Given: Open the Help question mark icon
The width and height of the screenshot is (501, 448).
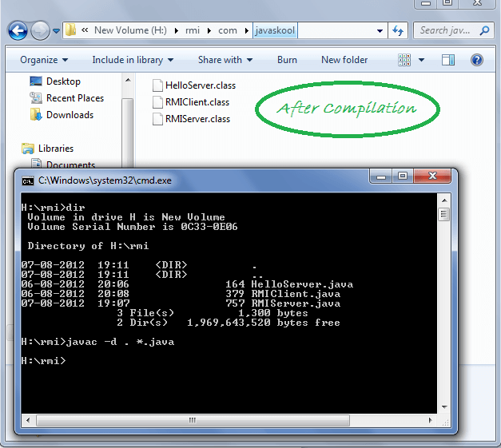Looking at the screenshot, I should tap(477, 60).
